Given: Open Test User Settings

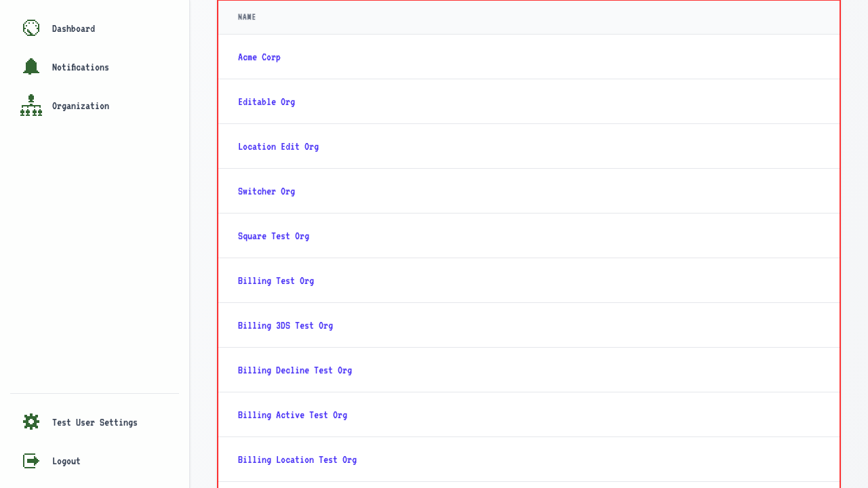Looking at the screenshot, I should click(x=95, y=422).
